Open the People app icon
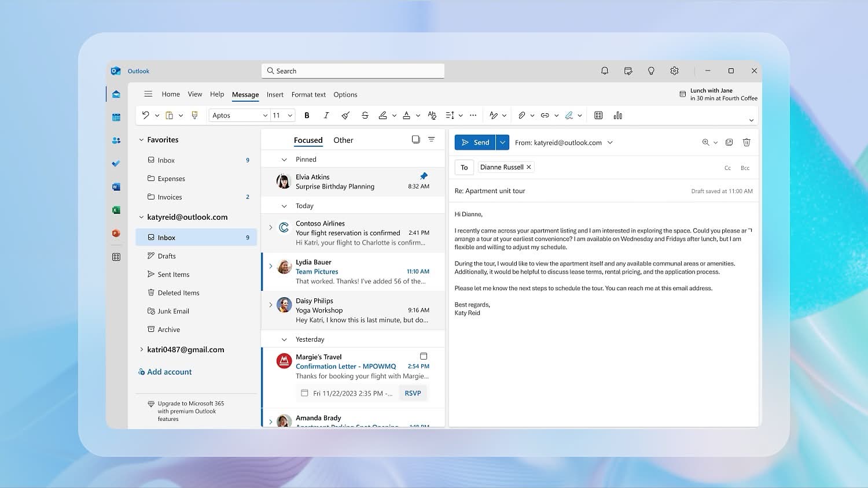The height and width of the screenshot is (488, 868). tap(116, 140)
